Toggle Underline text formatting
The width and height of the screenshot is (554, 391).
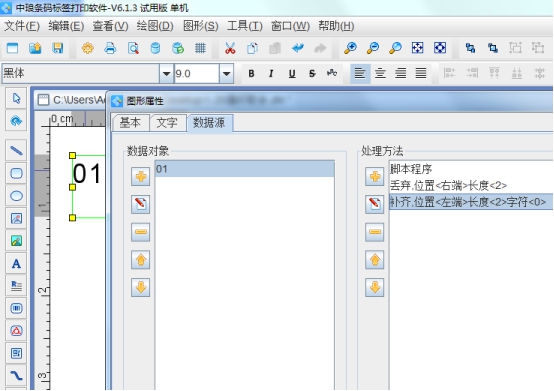pyautogui.click(x=292, y=73)
